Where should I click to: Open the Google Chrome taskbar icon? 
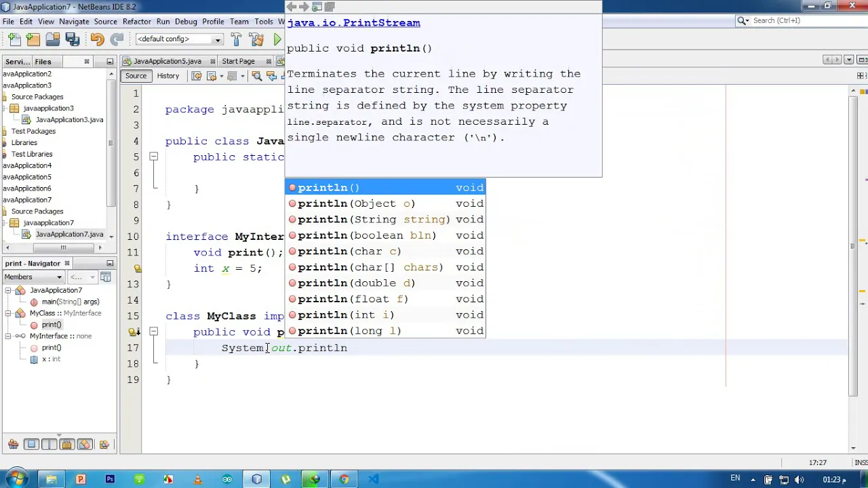point(344,479)
